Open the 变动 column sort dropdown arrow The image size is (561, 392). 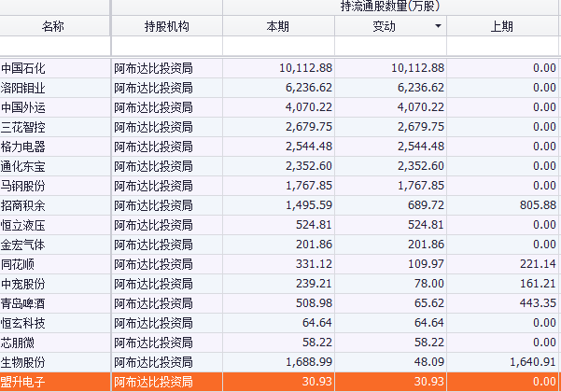(x=438, y=26)
